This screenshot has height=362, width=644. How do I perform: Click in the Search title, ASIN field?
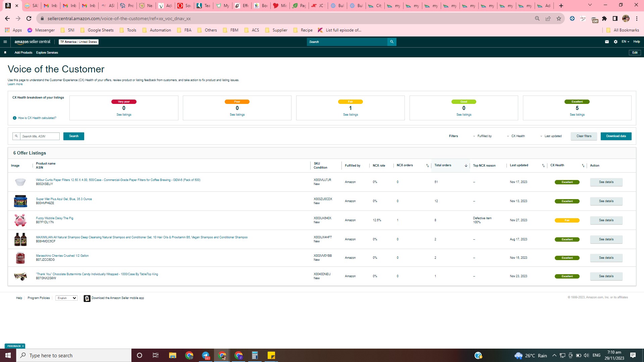point(40,136)
